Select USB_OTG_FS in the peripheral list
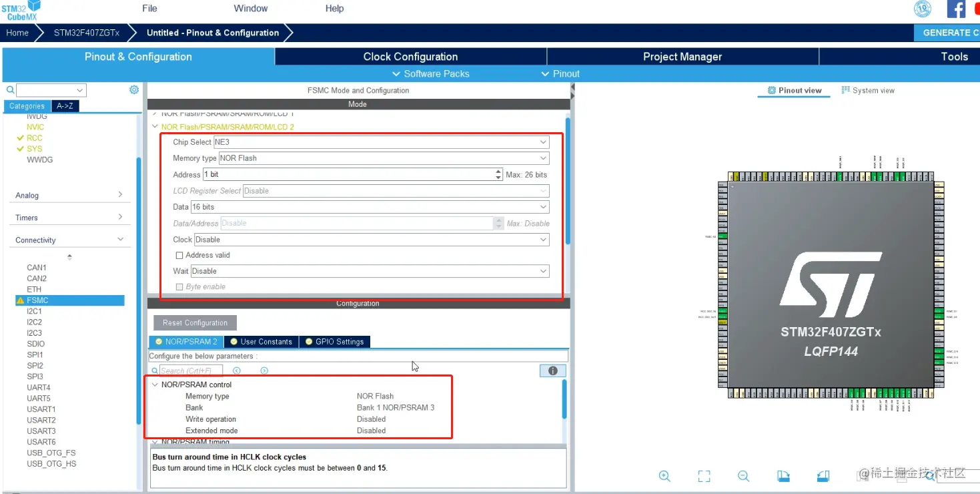Screen dimensions: 980x494 (51, 453)
